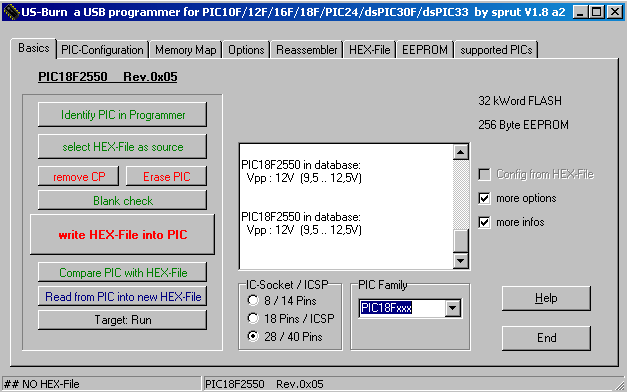Maximize the US-Burn window

[x=596, y=12]
